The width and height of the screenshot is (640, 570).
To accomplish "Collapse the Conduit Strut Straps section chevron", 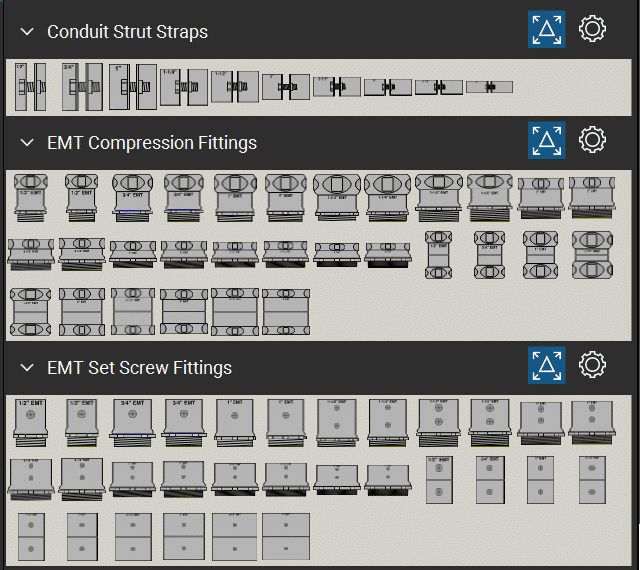I will (x=26, y=32).
